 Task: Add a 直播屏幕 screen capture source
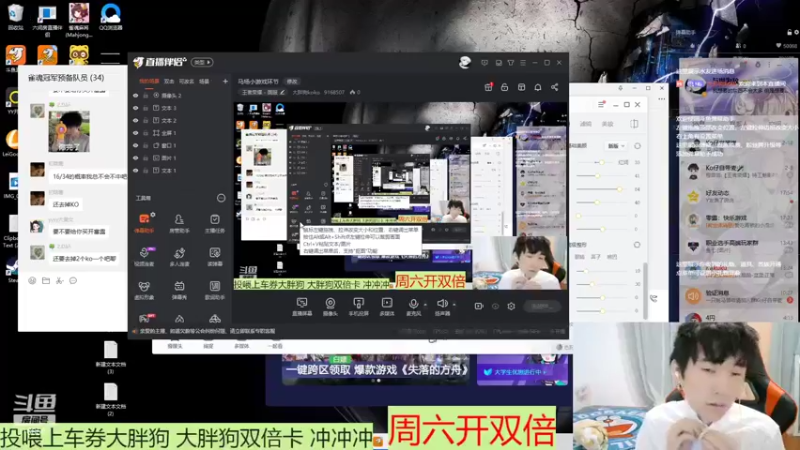[x=302, y=307]
